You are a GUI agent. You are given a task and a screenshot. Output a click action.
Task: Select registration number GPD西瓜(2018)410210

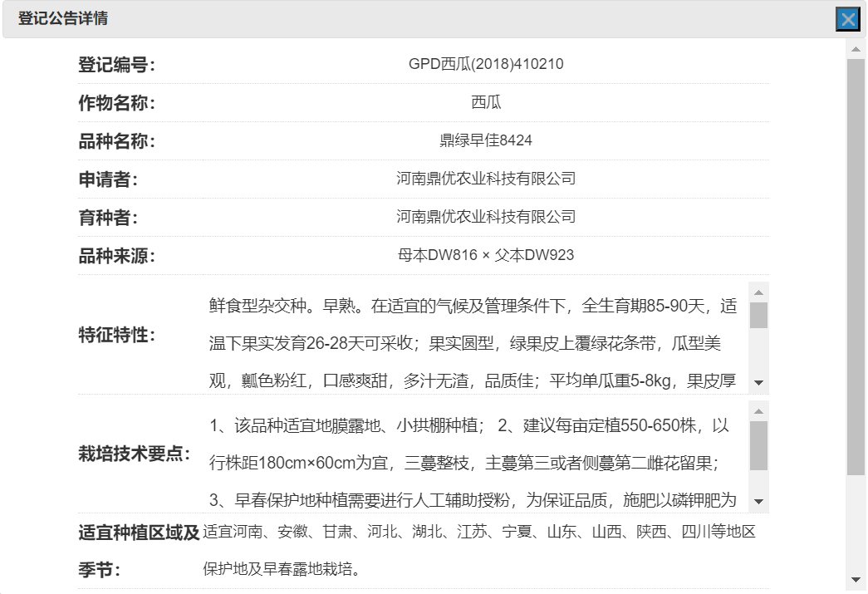(x=486, y=64)
